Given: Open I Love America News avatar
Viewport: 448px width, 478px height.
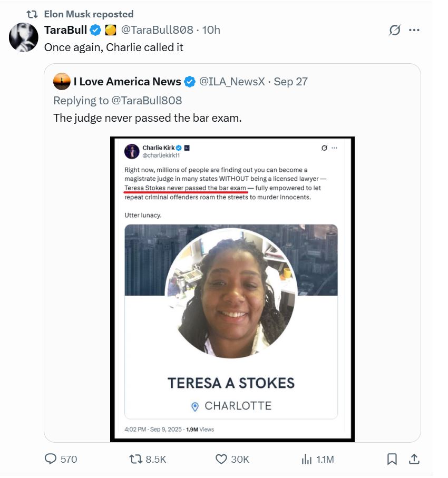Looking at the screenshot, I should pos(62,82).
